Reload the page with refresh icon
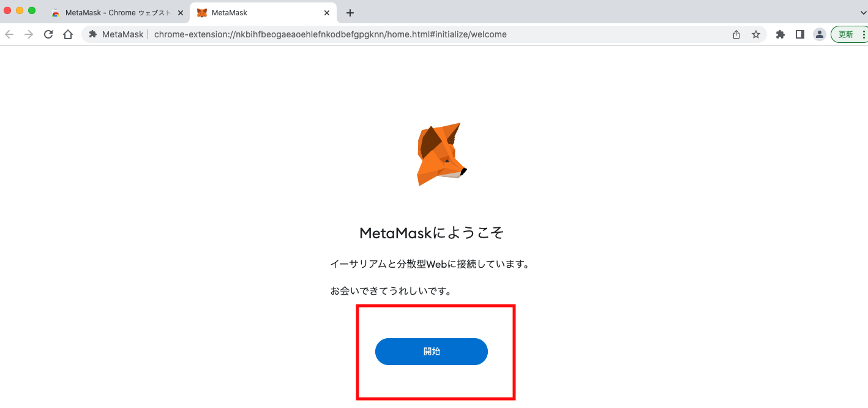Screen dimensions: 868x408 click(48, 34)
